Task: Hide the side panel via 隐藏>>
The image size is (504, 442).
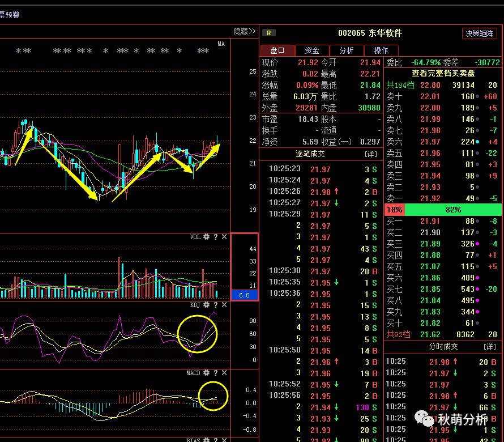Action: tap(245, 31)
